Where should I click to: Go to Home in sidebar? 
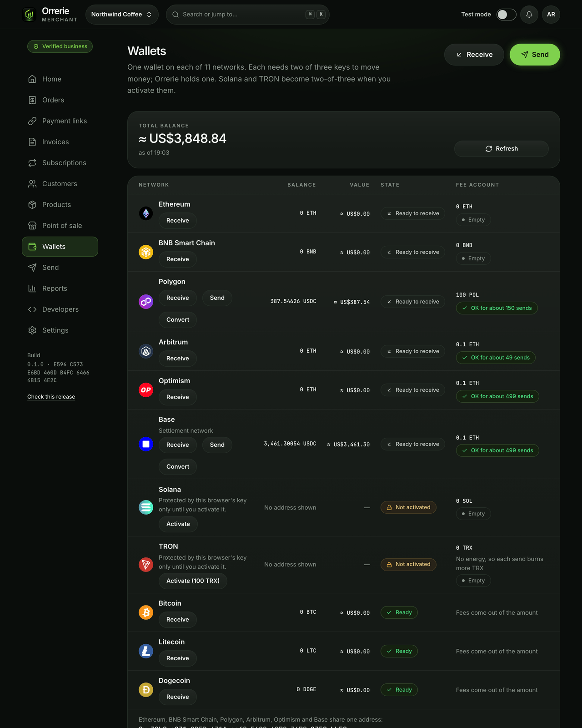60,79
